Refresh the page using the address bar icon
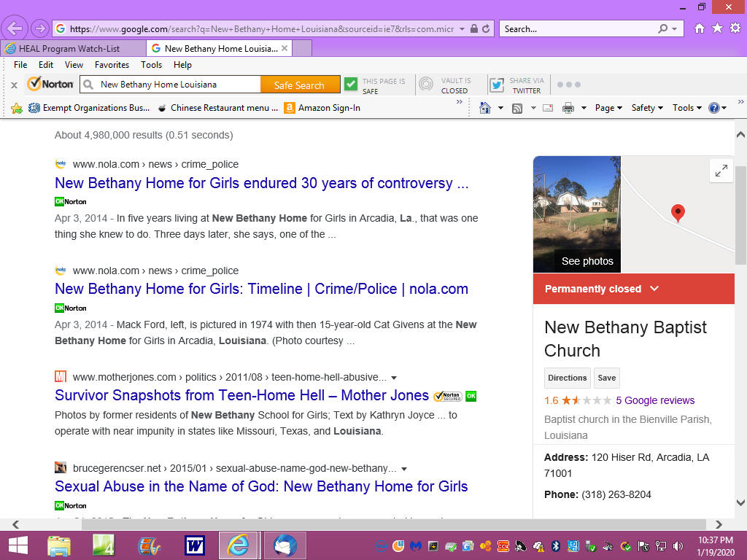 pyautogui.click(x=486, y=28)
